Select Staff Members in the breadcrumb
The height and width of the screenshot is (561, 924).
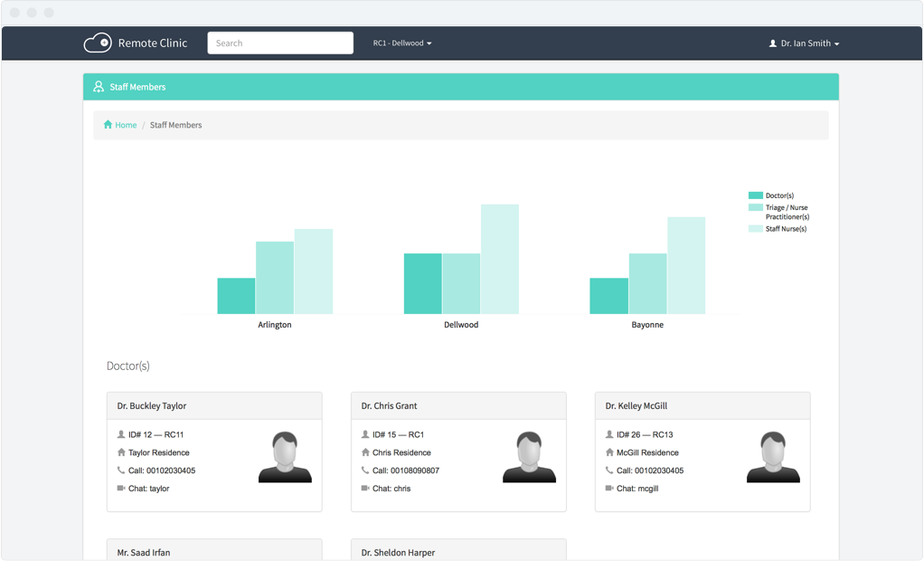[x=175, y=125]
